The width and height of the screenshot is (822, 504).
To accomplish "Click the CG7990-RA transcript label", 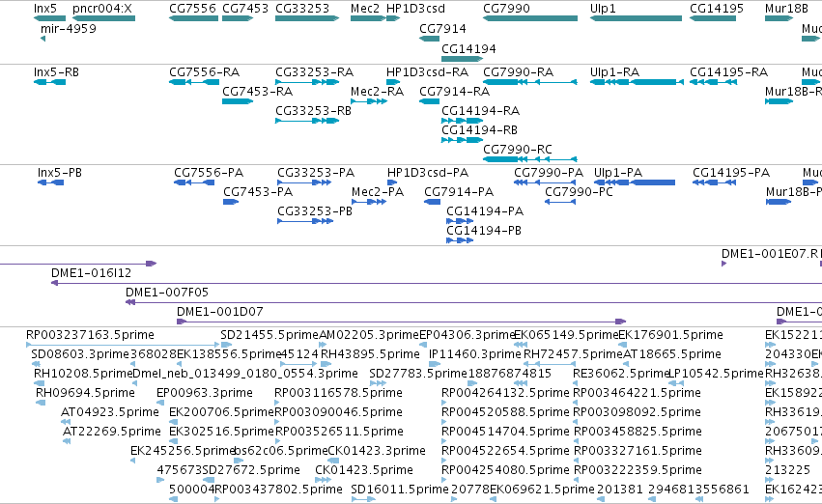I will [x=518, y=71].
